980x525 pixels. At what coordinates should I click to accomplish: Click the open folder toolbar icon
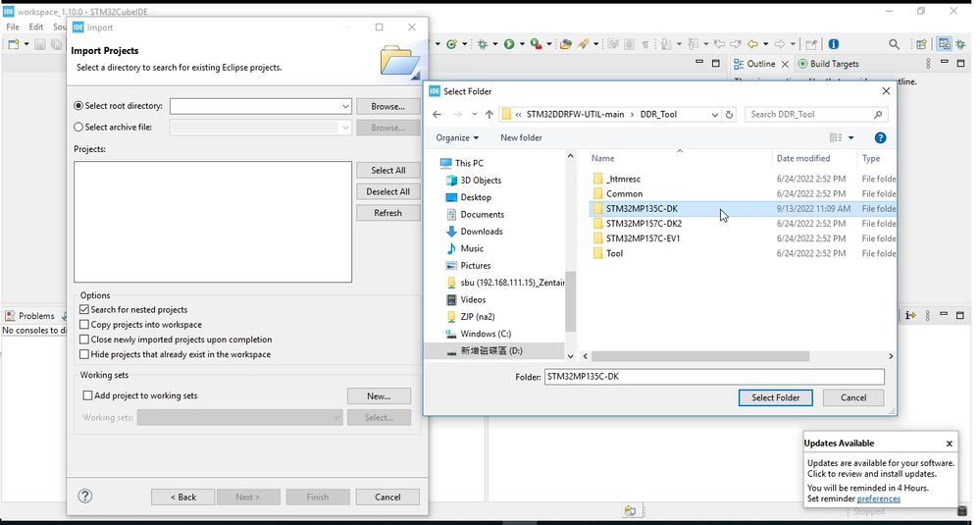click(566, 44)
